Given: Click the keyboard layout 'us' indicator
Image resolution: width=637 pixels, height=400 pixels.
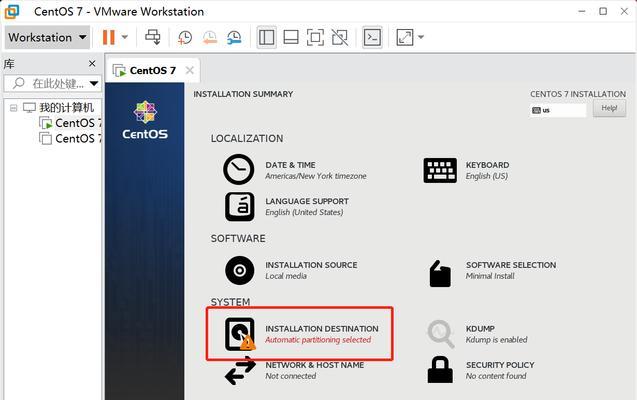Looking at the screenshot, I should point(558,110).
